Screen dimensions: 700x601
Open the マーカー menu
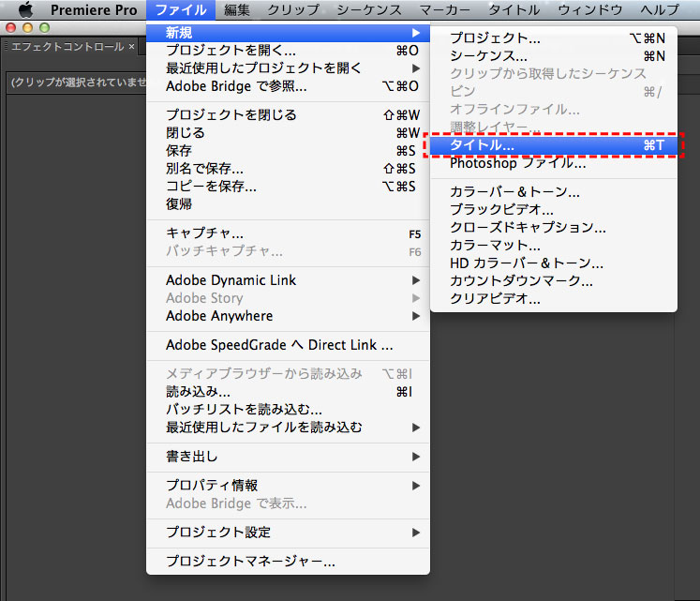tap(444, 9)
